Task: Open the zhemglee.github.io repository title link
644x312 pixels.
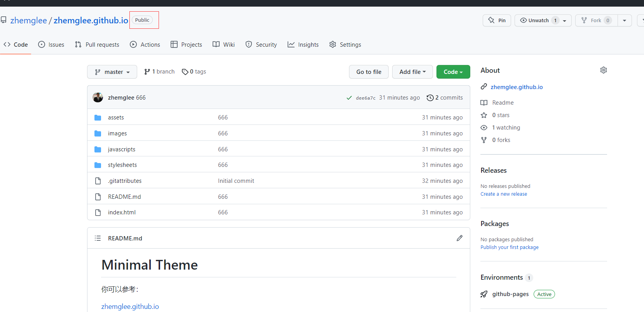Action: click(x=91, y=20)
